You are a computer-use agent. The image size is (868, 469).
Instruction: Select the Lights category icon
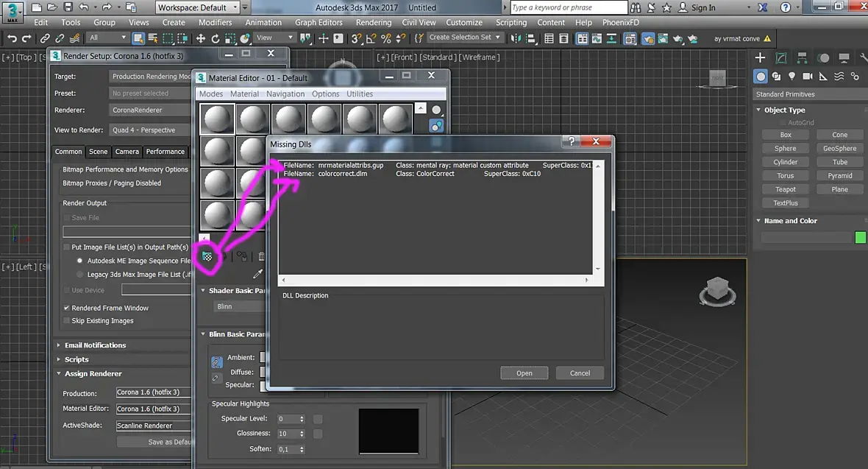point(792,76)
